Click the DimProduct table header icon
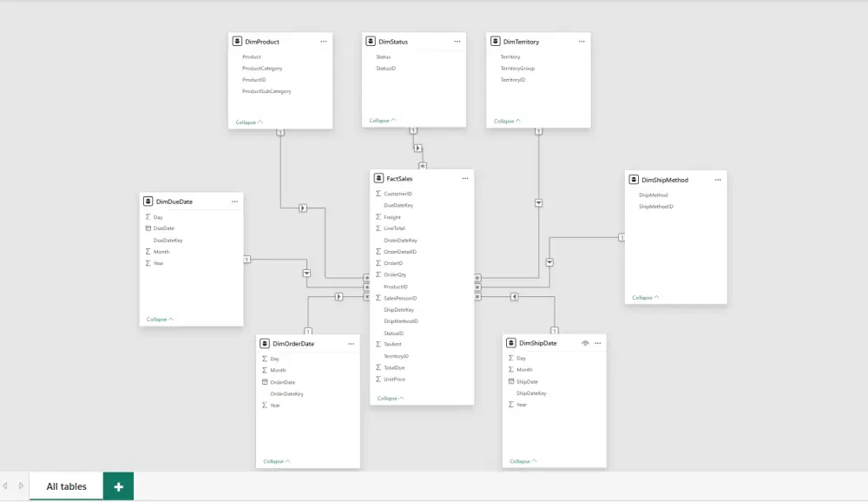Image resolution: width=868 pixels, height=502 pixels. pyautogui.click(x=235, y=41)
